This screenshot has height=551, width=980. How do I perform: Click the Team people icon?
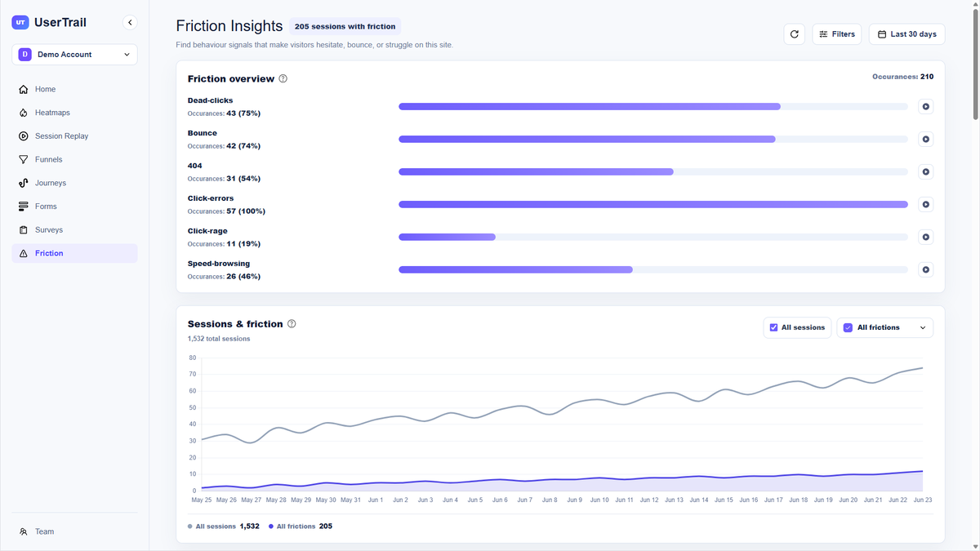pos(24,531)
